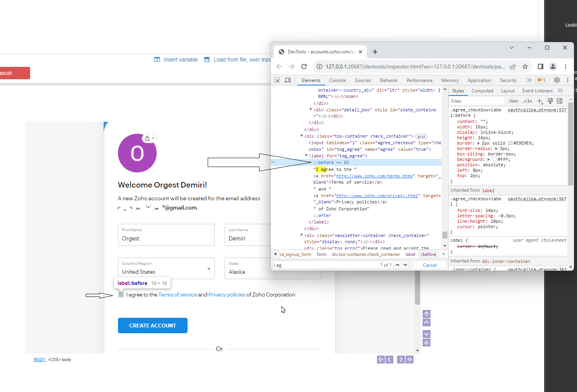577x392 pixels.
Task: Click the new style rule plus icon
Action: 540,101
